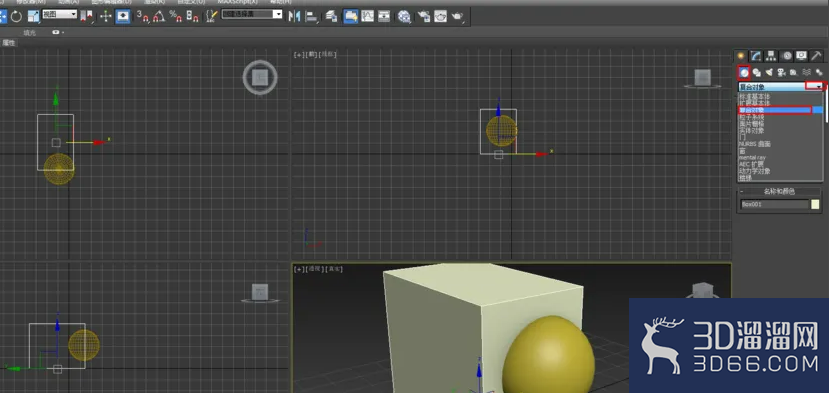The height and width of the screenshot is (393, 829).
Task: Click the [前] viewport view label
Action: pos(311,54)
